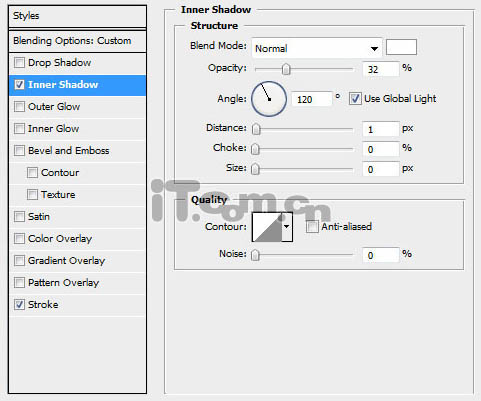The image size is (481, 401).
Task: Focus the Choke value field
Action: click(x=381, y=149)
